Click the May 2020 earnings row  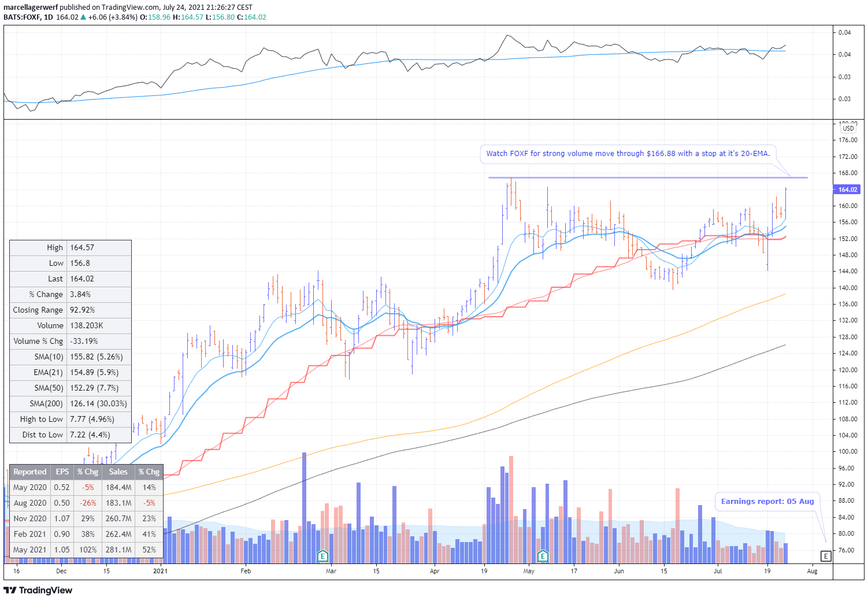point(87,487)
